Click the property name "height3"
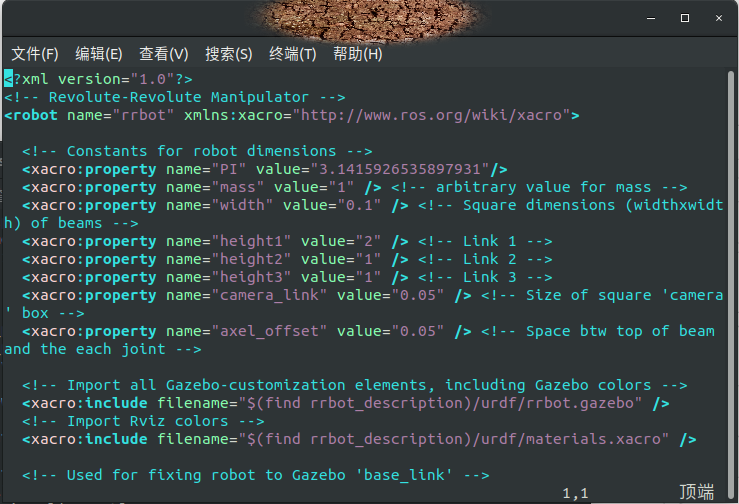The width and height of the screenshot is (739, 504). tap(251, 277)
